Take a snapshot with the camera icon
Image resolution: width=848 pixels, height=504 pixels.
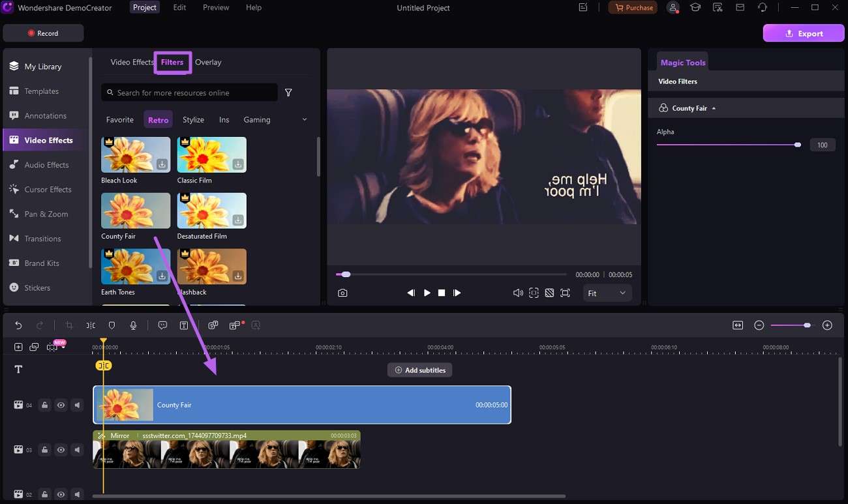342,293
